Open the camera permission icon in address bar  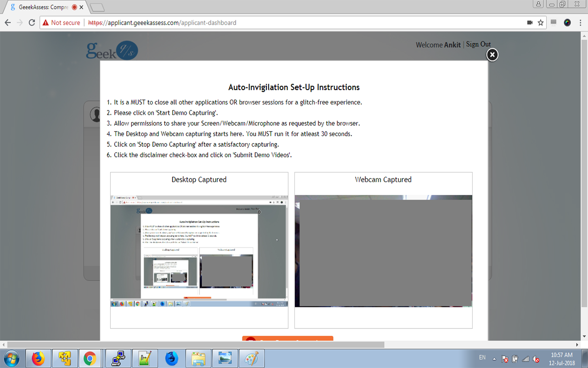pyautogui.click(x=530, y=23)
